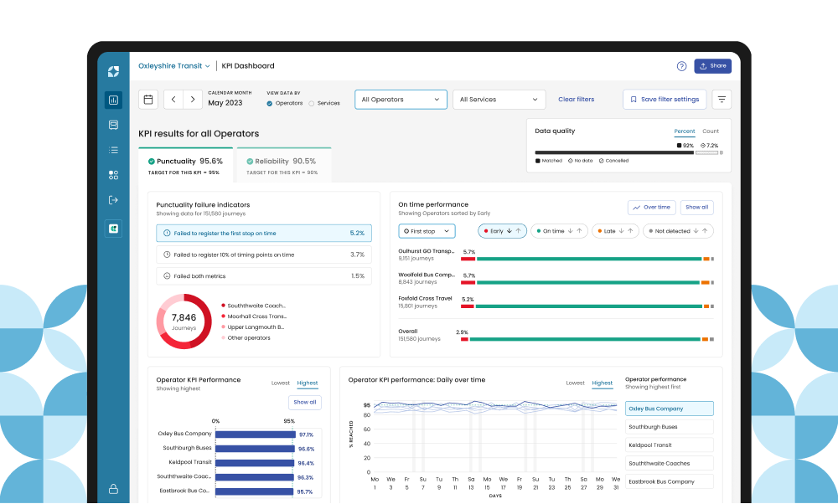Select Eastbrook Bus Company in operator list
Image resolution: width=838 pixels, height=504 pixels.
pyautogui.click(x=669, y=481)
